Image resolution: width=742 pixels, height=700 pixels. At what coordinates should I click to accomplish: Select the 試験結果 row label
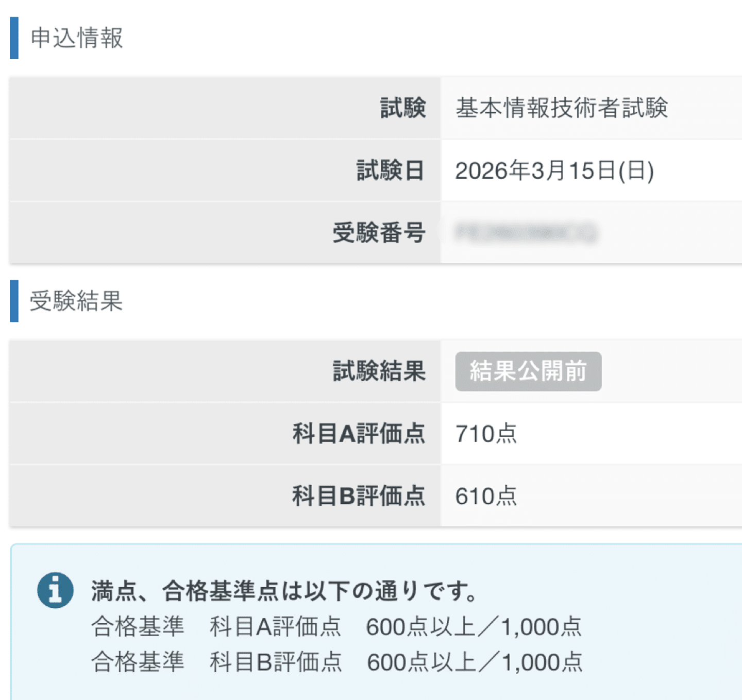click(379, 371)
